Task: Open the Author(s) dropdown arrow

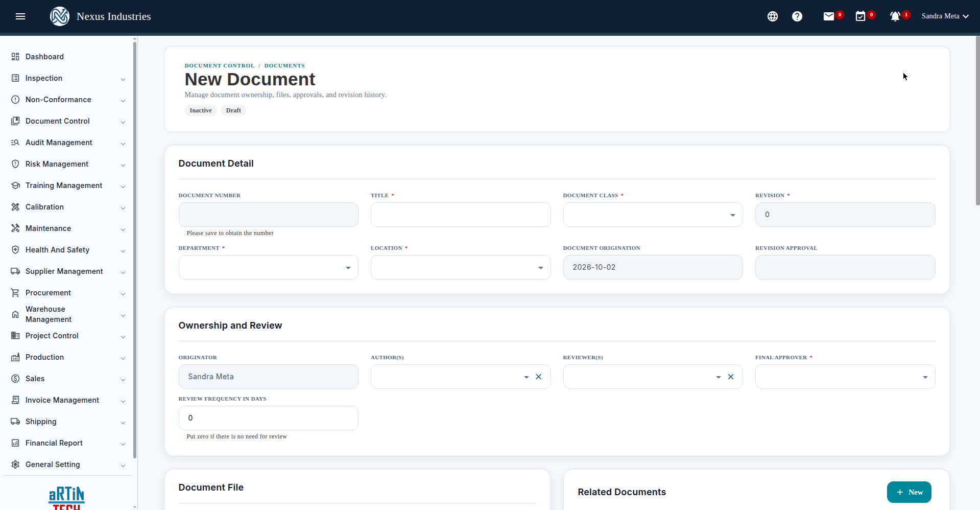Action: pos(526,377)
